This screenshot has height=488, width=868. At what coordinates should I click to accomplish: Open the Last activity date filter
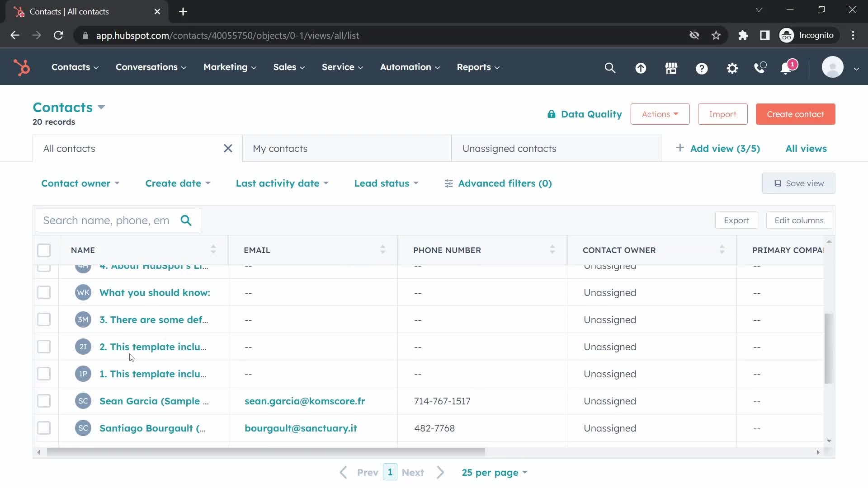click(x=282, y=183)
